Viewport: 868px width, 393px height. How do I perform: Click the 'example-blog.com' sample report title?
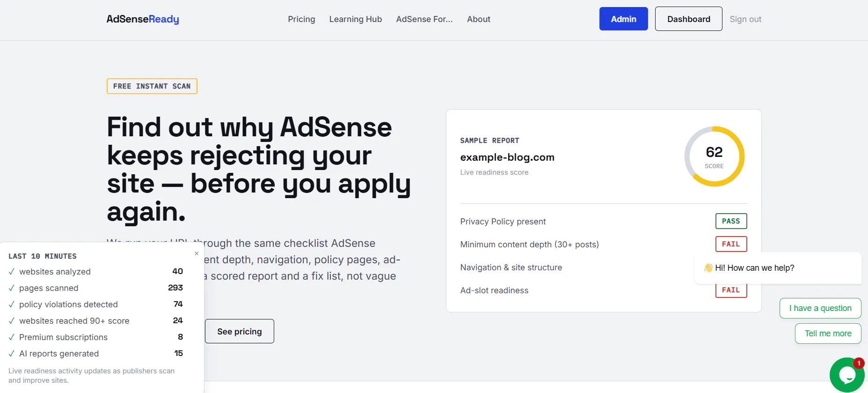pyautogui.click(x=507, y=157)
